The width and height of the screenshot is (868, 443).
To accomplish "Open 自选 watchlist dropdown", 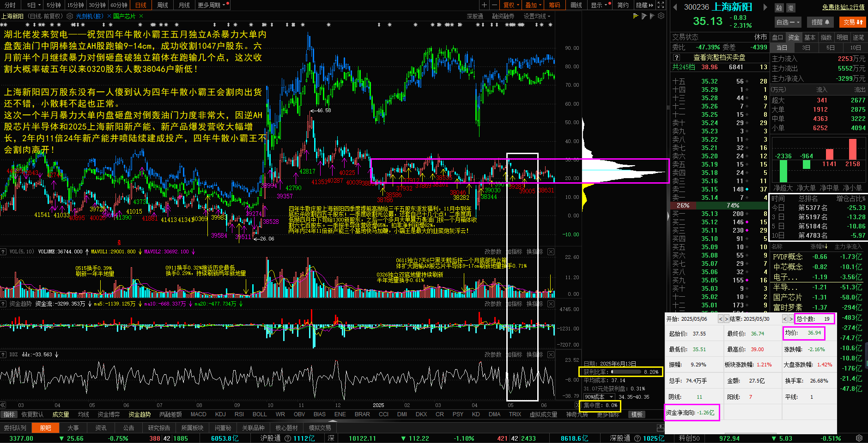I will tap(788, 22).
